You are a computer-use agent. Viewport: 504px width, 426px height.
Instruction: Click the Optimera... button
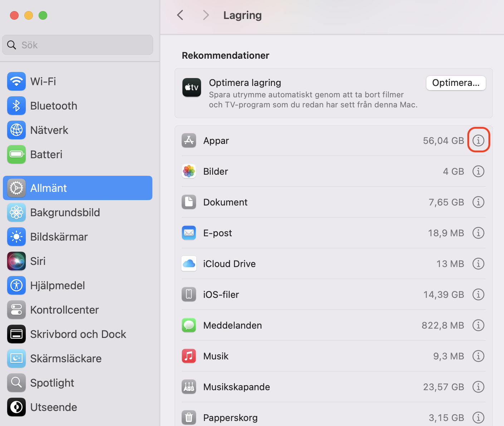(x=456, y=83)
